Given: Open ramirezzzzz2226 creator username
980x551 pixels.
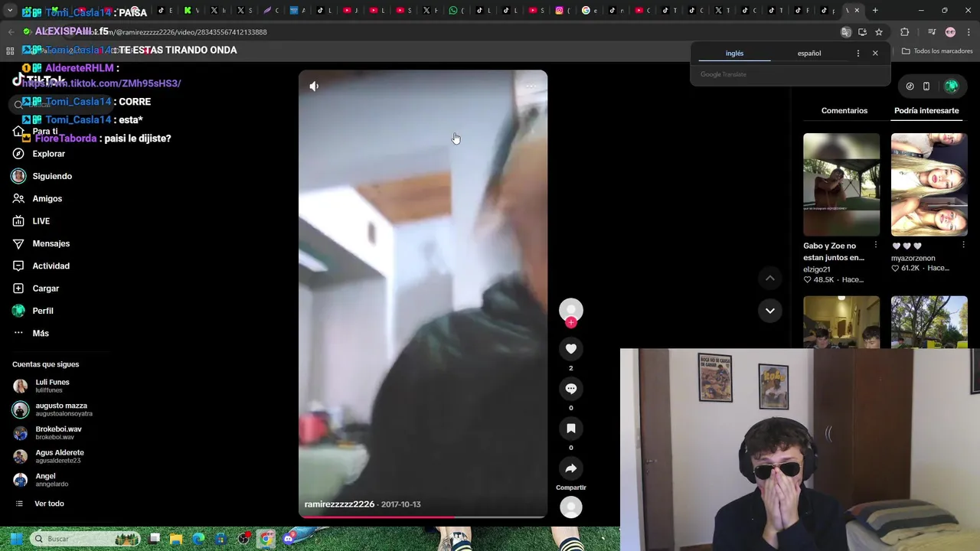Looking at the screenshot, I should pyautogui.click(x=339, y=504).
